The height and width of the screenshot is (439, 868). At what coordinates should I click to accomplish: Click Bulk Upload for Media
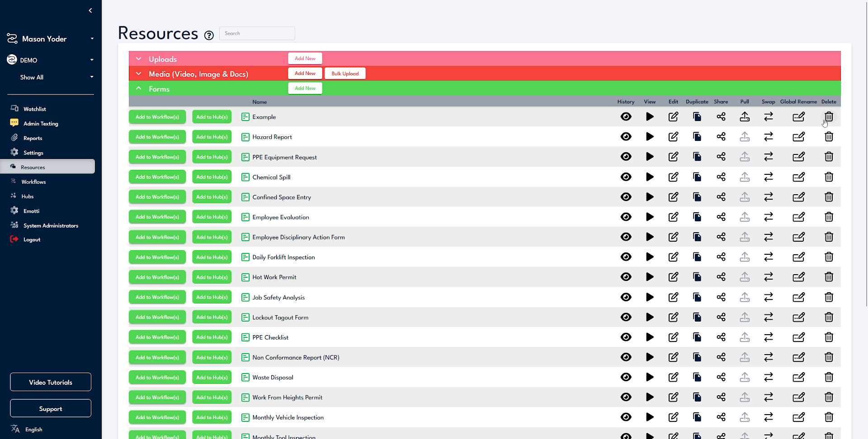pyautogui.click(x=344, y=73)
